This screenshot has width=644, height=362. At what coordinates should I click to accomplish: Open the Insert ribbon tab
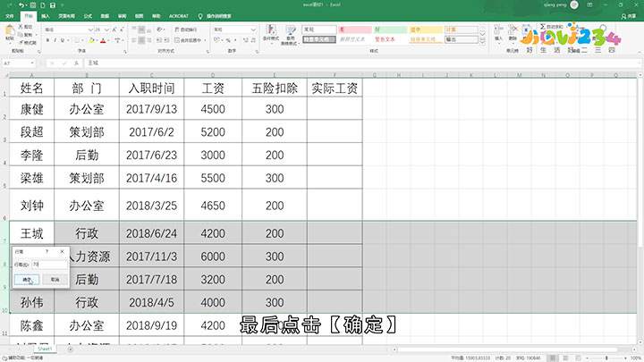pyautogui.click(x=46, y=16)
